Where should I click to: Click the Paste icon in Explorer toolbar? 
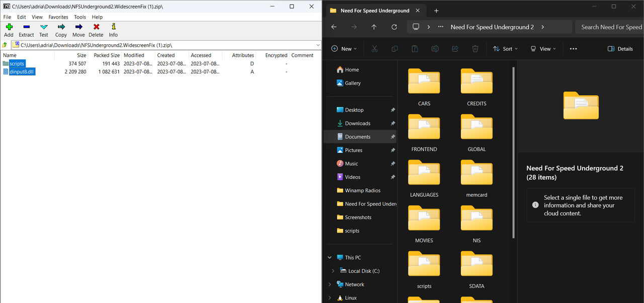(415, 49)
